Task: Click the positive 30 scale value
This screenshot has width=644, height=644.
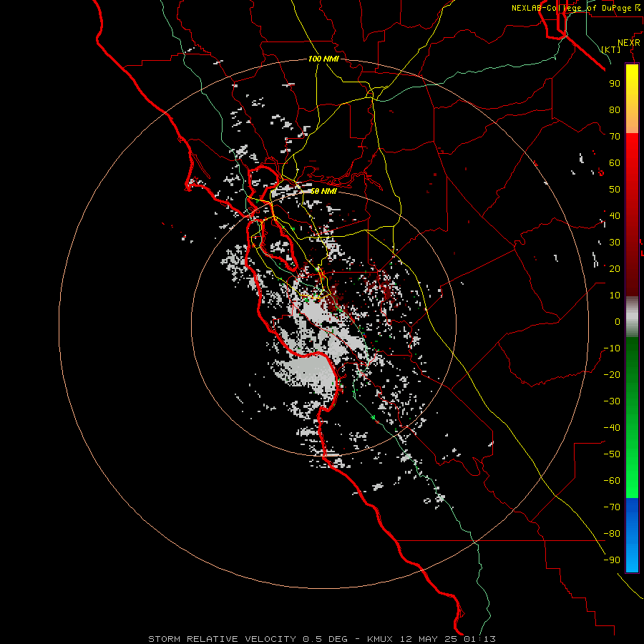Action: coord(615,243)
